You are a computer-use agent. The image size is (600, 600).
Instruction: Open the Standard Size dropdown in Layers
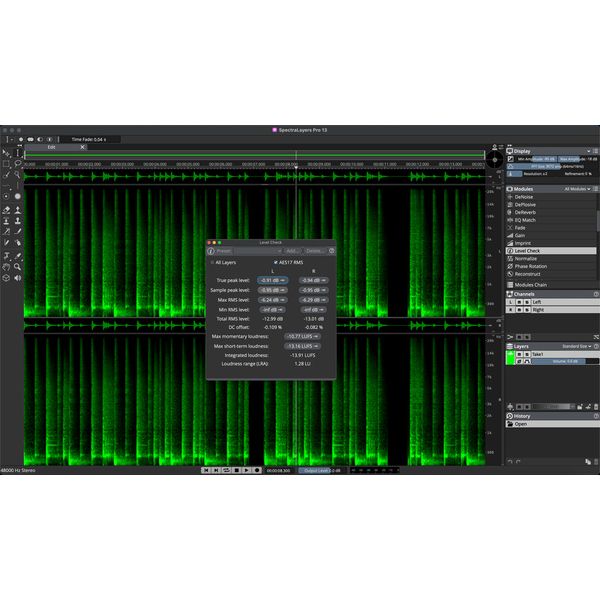click(576, 346)
